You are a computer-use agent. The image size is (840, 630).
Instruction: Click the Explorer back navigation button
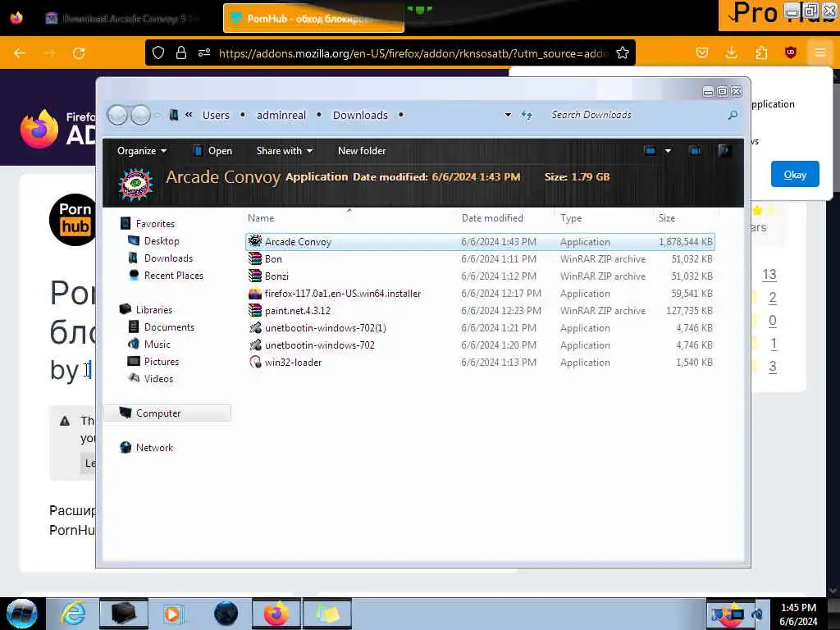[117, 115]
